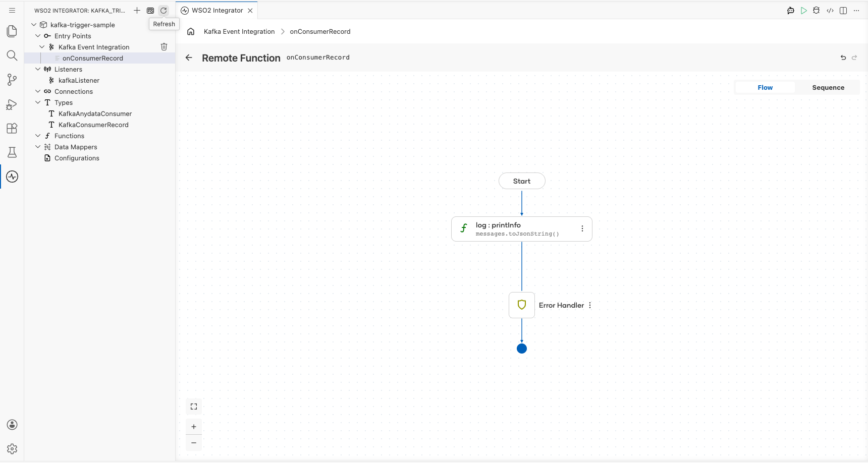Undo the last diagram change
Screen dimensions: 868x463
tap(843, 57)
